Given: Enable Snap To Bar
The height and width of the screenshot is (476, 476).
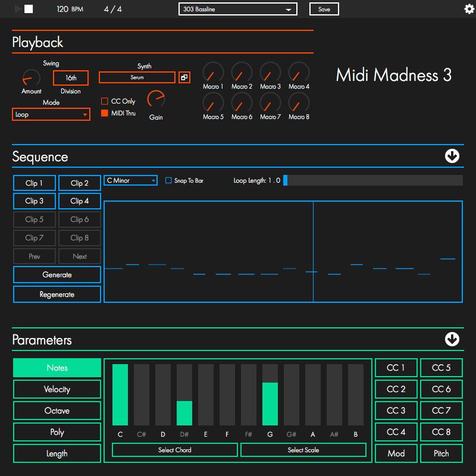Looking at the screenshot, I should tap(168, 180).
